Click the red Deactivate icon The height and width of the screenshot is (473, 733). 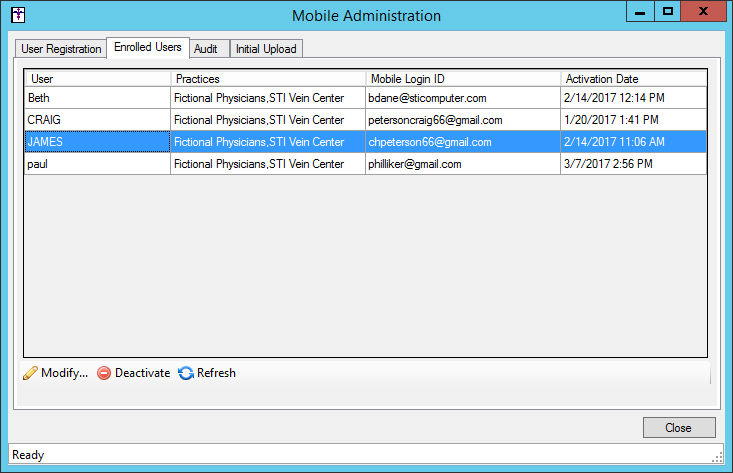pos(104,374)
